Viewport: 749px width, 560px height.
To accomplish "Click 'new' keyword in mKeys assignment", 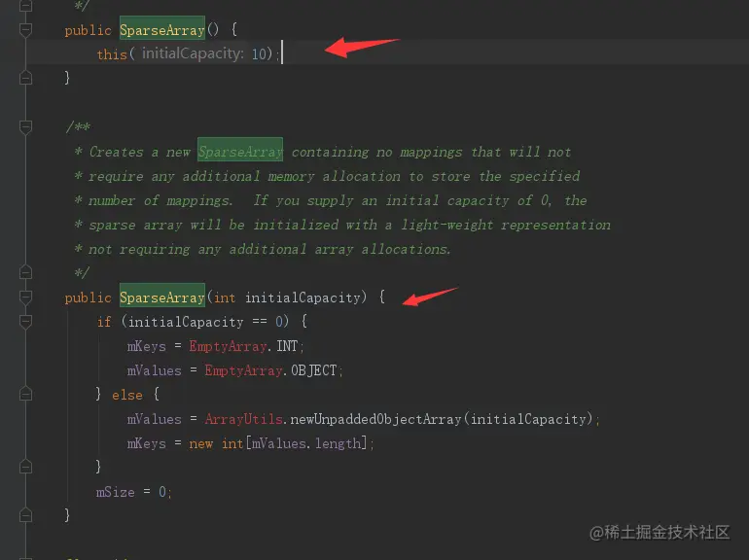I will (200, 444).
